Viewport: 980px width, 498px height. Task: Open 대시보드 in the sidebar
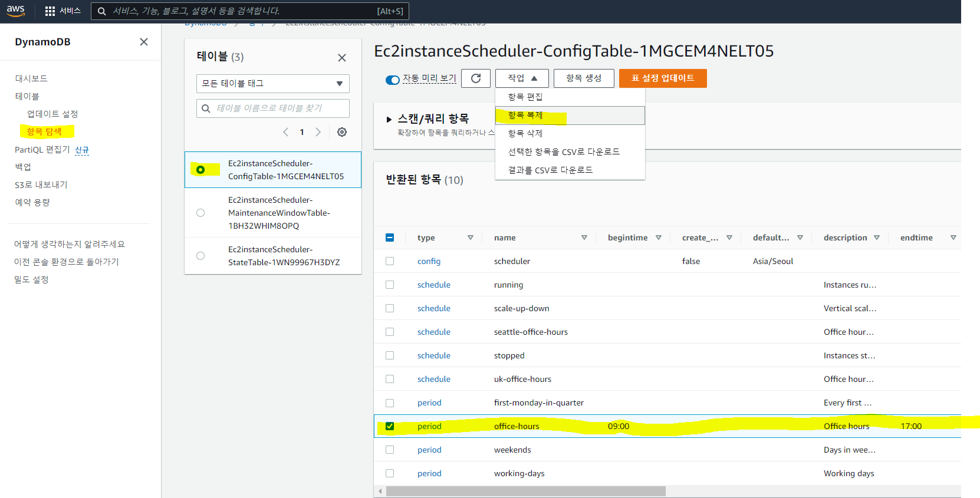click(x=31, y=78)
